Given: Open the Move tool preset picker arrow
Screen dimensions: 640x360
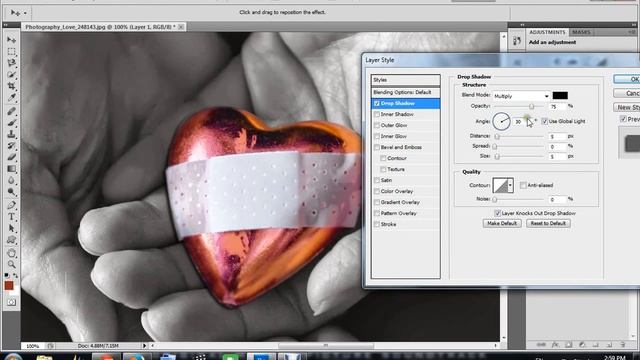Looking at the screenshot, I should (25, 13).
